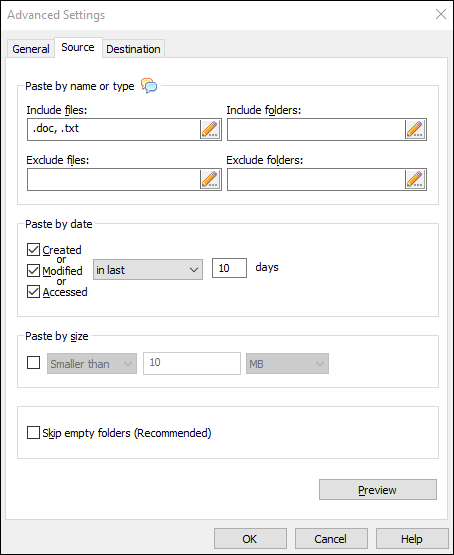Open the MB size unit dropdown
Viewport: 454px width, 555px height.
[287, 364]
